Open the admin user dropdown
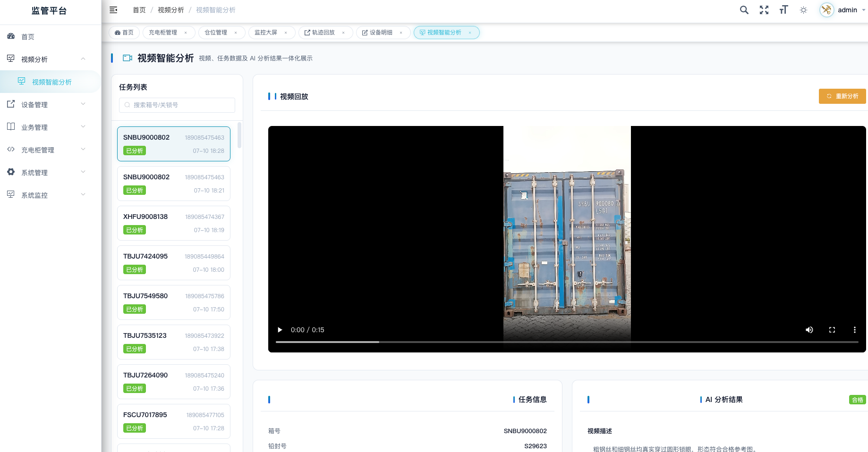The width and height of the screenshot is (868, 452). [843, 10]
